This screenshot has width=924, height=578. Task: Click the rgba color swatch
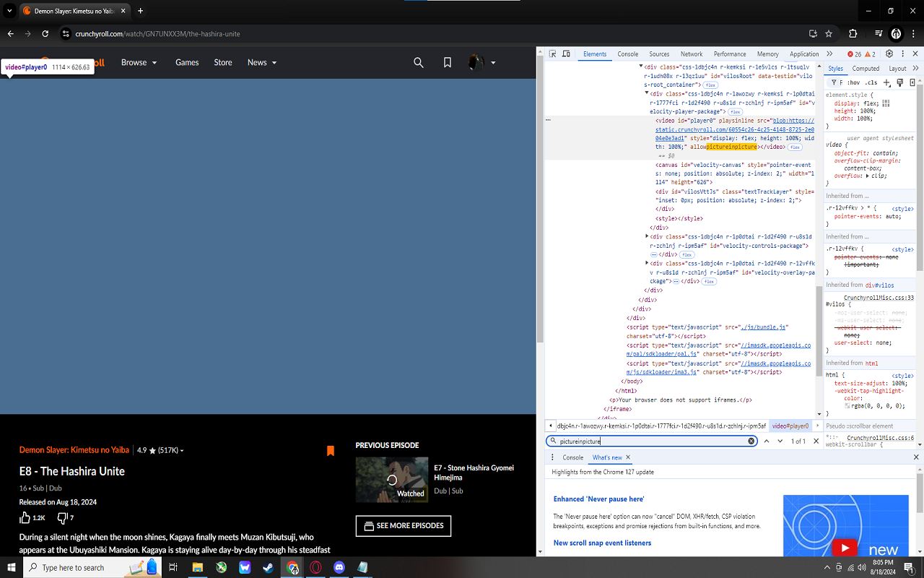[847, 406]
